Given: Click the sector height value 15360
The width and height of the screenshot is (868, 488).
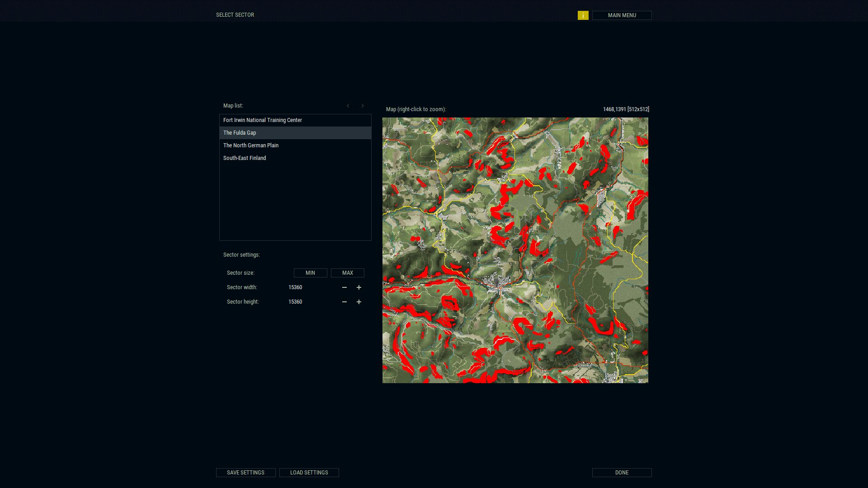Looking at the screenshot, I should [295, 302].
